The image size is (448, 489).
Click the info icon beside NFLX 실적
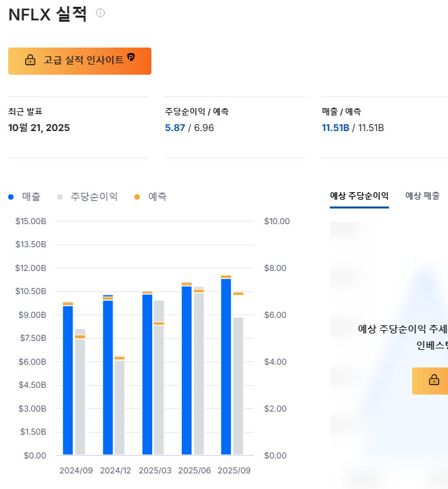tap(100, 13)
